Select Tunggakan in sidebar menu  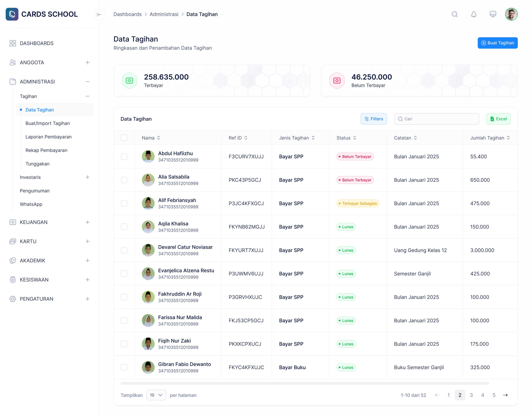tap(38, 164)
